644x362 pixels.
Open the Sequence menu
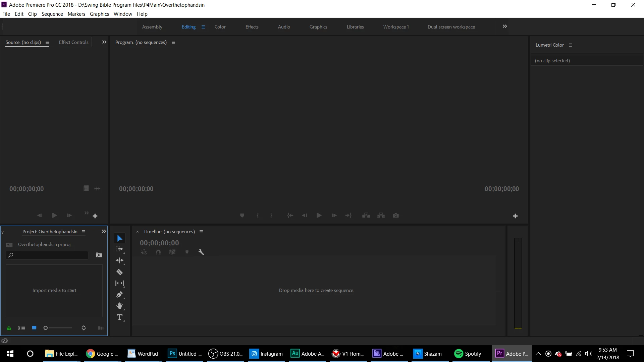(x=52, y=14)
